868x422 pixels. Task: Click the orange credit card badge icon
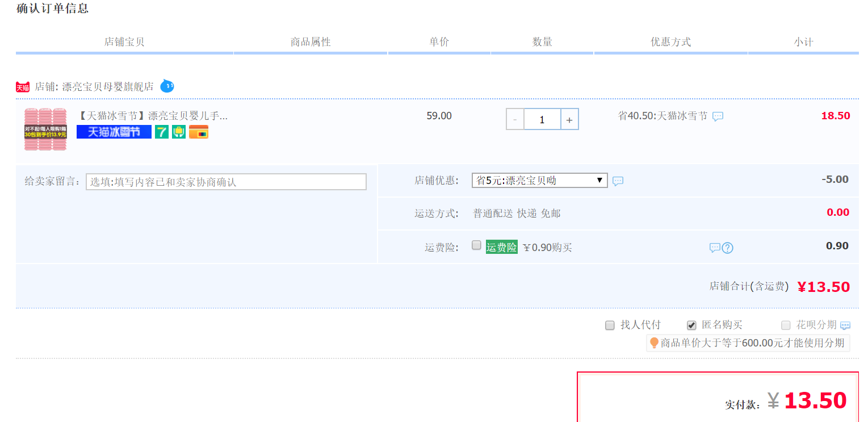(x=199, y=132)
